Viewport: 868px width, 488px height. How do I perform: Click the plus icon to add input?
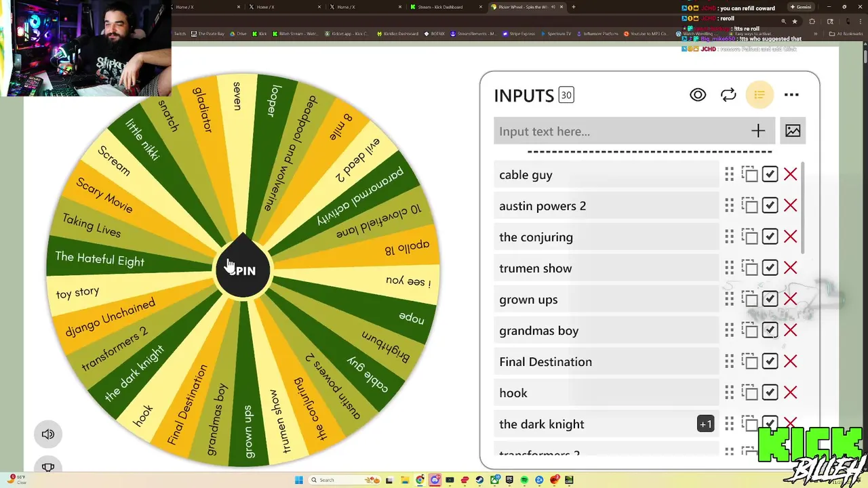click(x=758, y=131)
